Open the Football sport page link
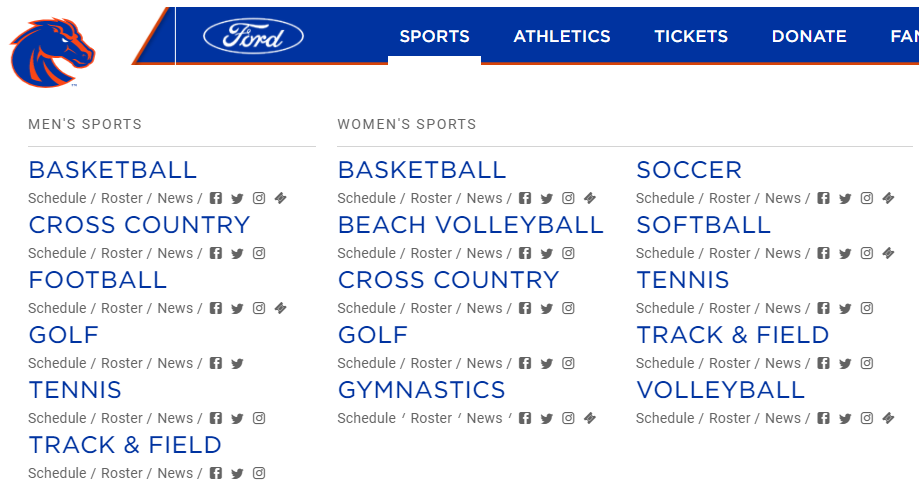The image size is (919, 496). (x=98, y=280)
